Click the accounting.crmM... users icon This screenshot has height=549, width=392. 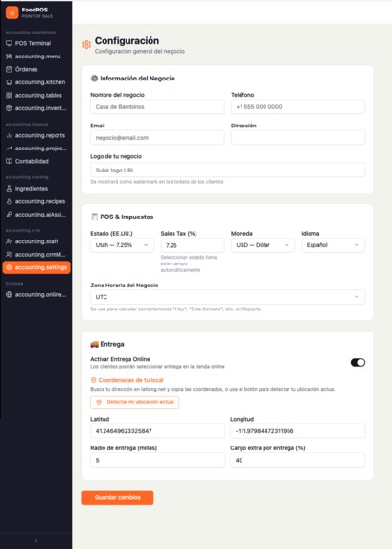(x=9, y=255)
